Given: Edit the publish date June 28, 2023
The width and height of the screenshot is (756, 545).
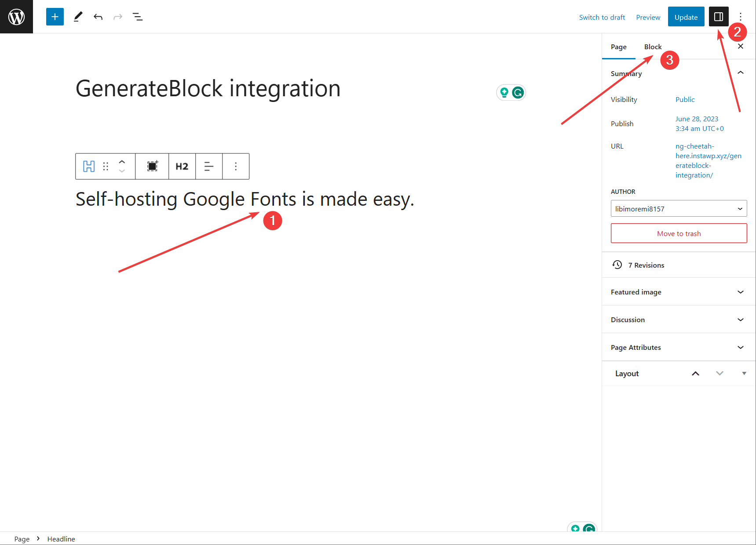Looking at the screenshot, I should (699, 124).
